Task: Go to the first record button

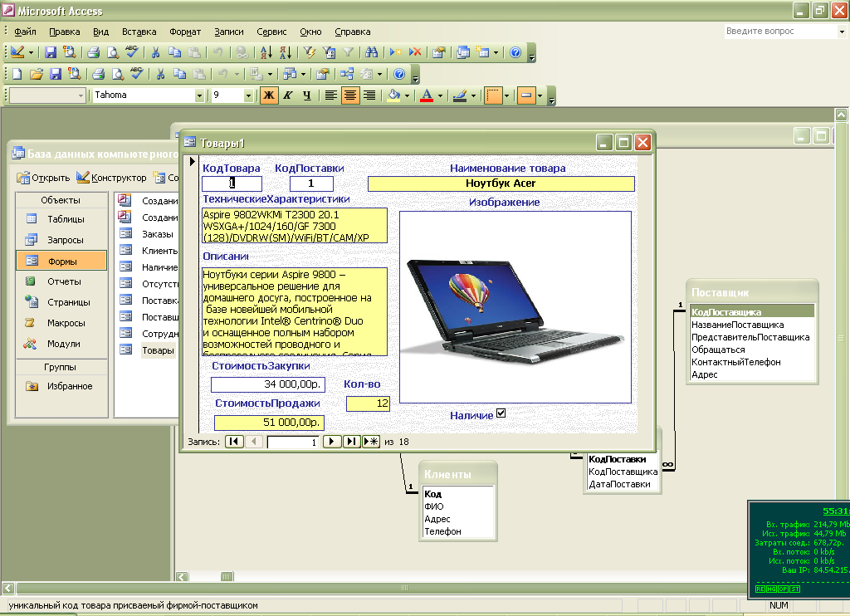Action: pyautogui.click(x=233, y=442)
